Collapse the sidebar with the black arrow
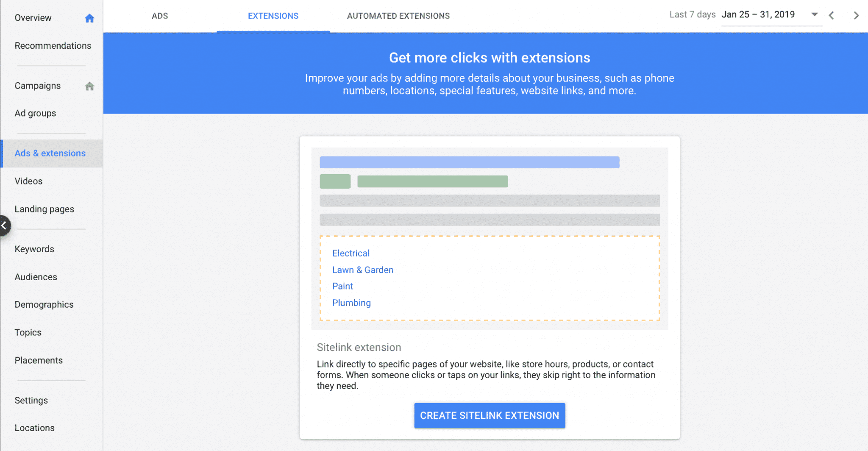The height and width of the screenshot is (451, 868). [4, 226]
